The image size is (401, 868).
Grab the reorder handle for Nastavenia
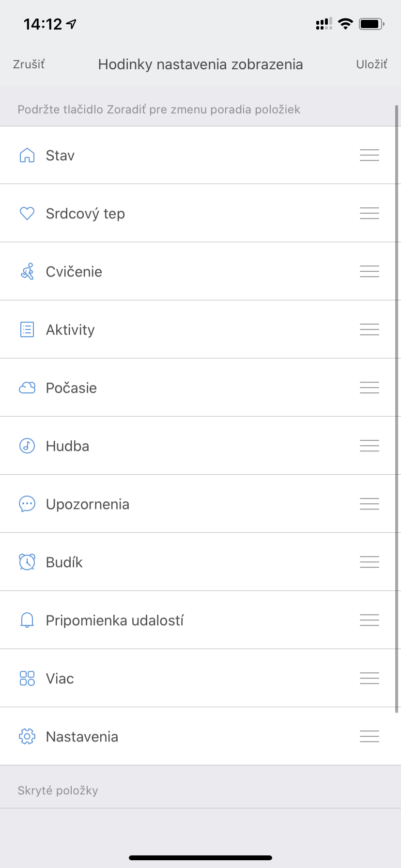pyautogui.click(x=370, y=736)
